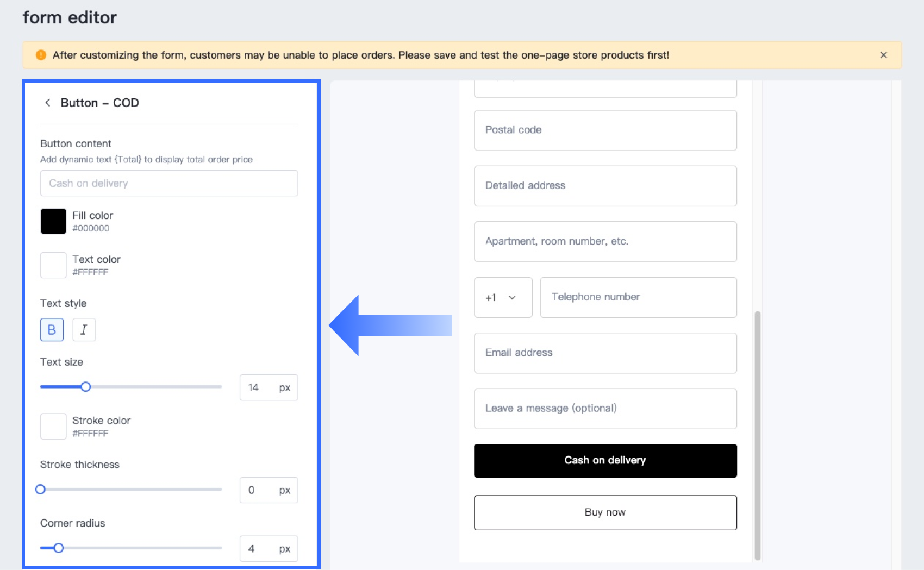Dismiss the orange warning banner

point(883,55)
